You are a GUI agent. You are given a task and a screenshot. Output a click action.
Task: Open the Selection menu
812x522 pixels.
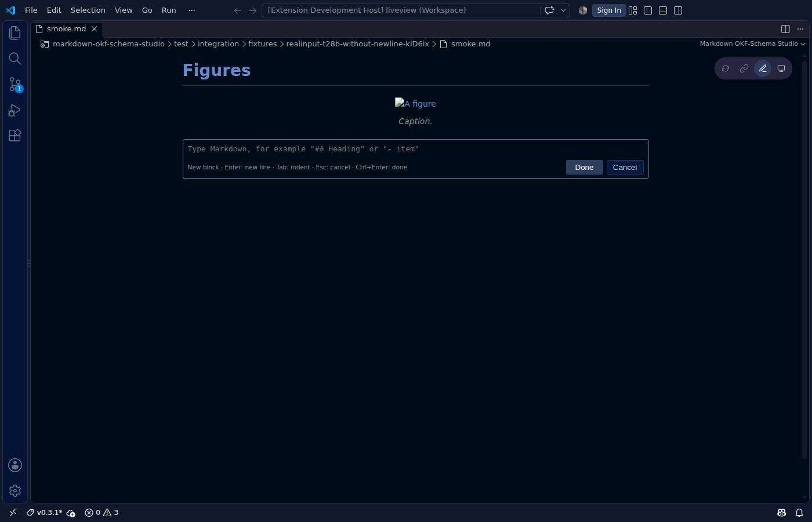[88, 10]
